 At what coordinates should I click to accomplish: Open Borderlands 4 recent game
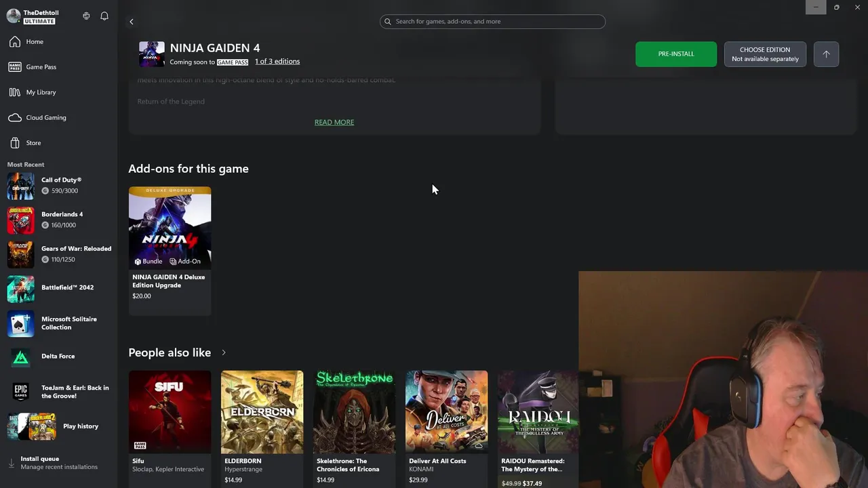click(x=59, y=220)
